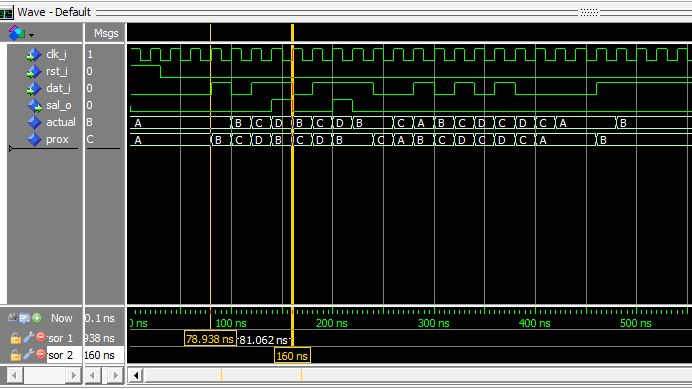
Task: Select the rst_i input signal icon
Action: coord(34,72)
